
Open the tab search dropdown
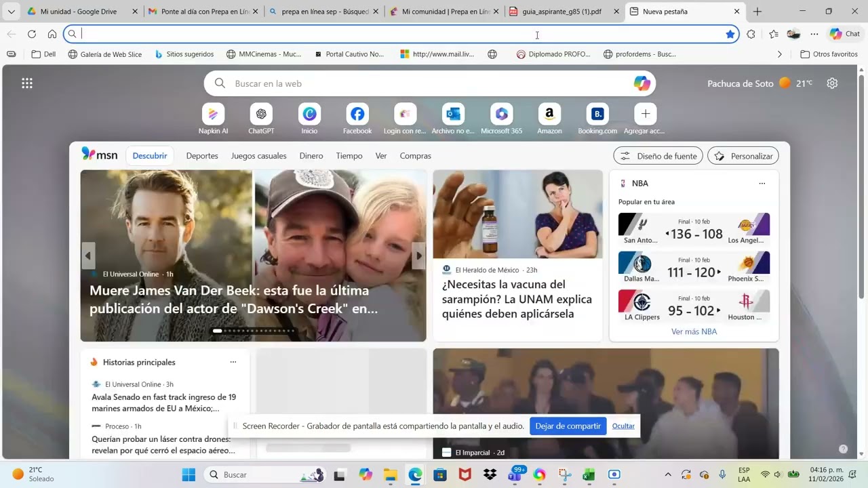point(11,12)
